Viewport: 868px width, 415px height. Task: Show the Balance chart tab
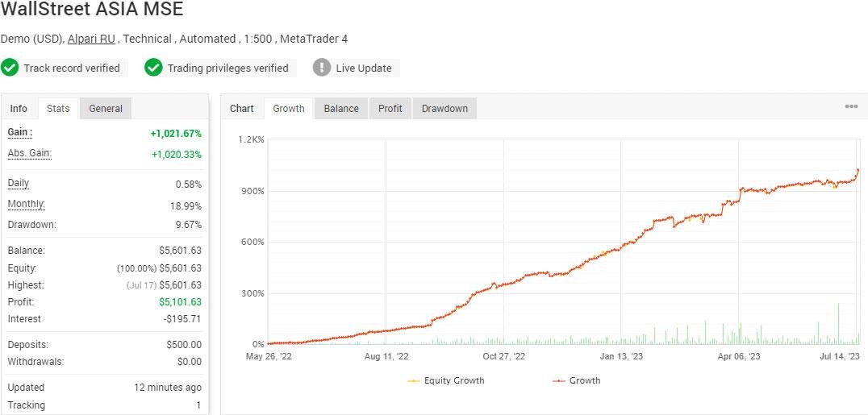coord(341,109)
